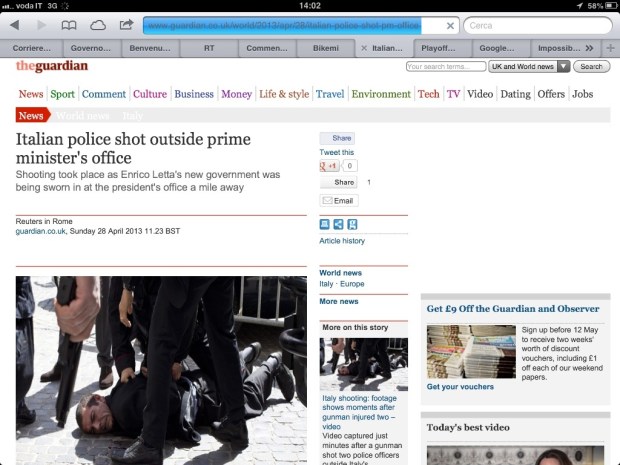This screenshot has width=620, height=465.
Task: Open the Life & style section
Action: (x=284, y=94)
